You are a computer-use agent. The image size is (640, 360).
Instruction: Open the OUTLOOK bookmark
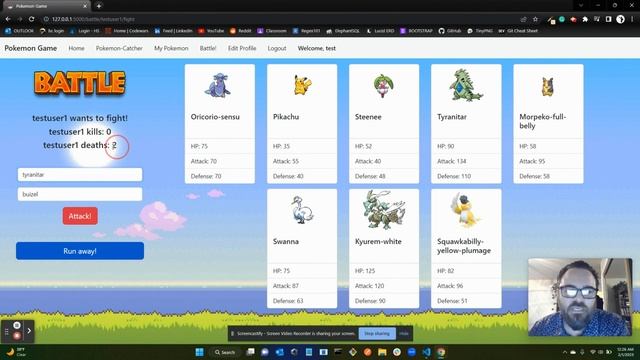point(20,31)
